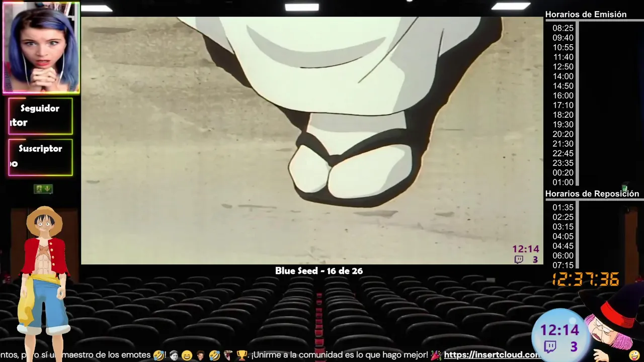644x362 pixels.
Task: Select the 07:15 rerun time
Action: (x=563, y=265)
